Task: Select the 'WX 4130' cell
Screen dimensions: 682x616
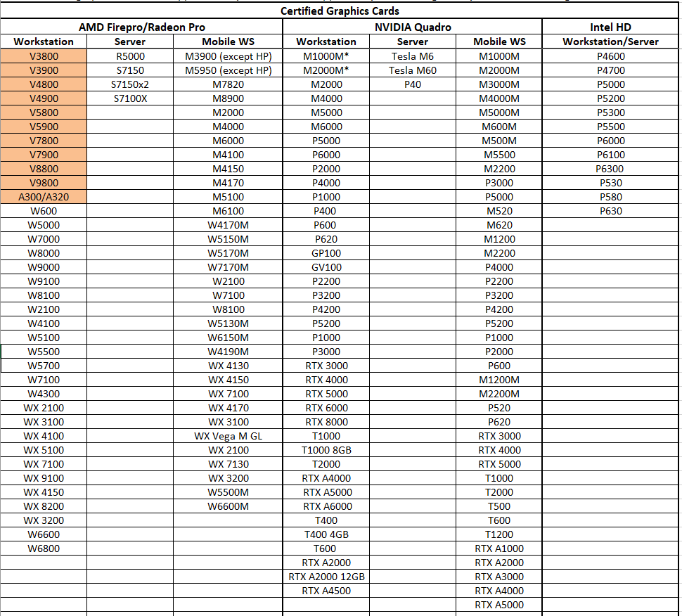Action: pyautogui.click(x=228, y=366)
